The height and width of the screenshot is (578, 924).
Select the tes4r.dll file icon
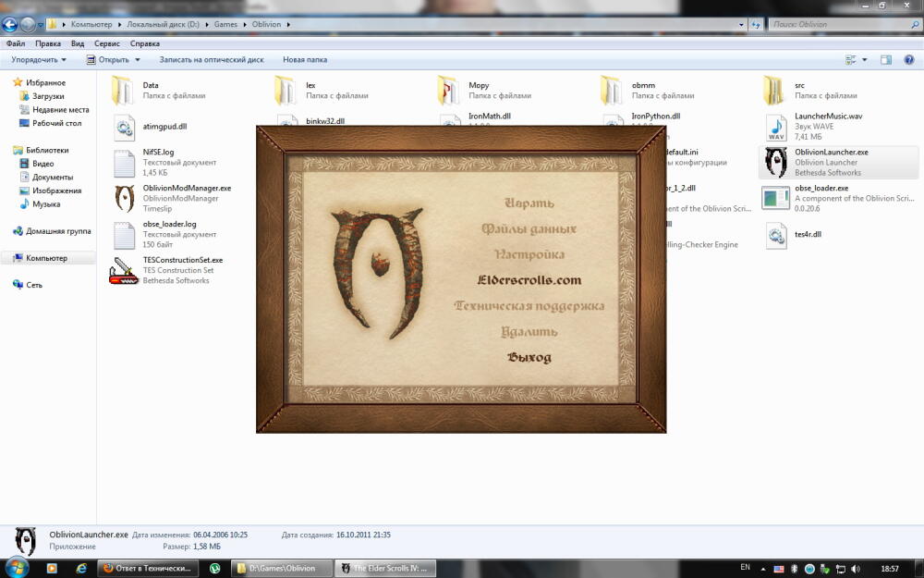[776, 235]
